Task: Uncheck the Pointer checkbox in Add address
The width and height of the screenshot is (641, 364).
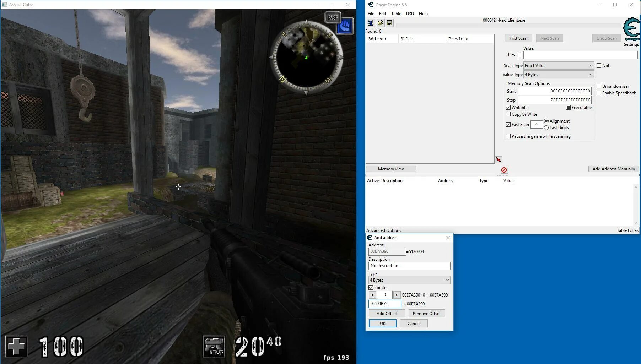Action: pyautogui.click(x=371, y=288)
